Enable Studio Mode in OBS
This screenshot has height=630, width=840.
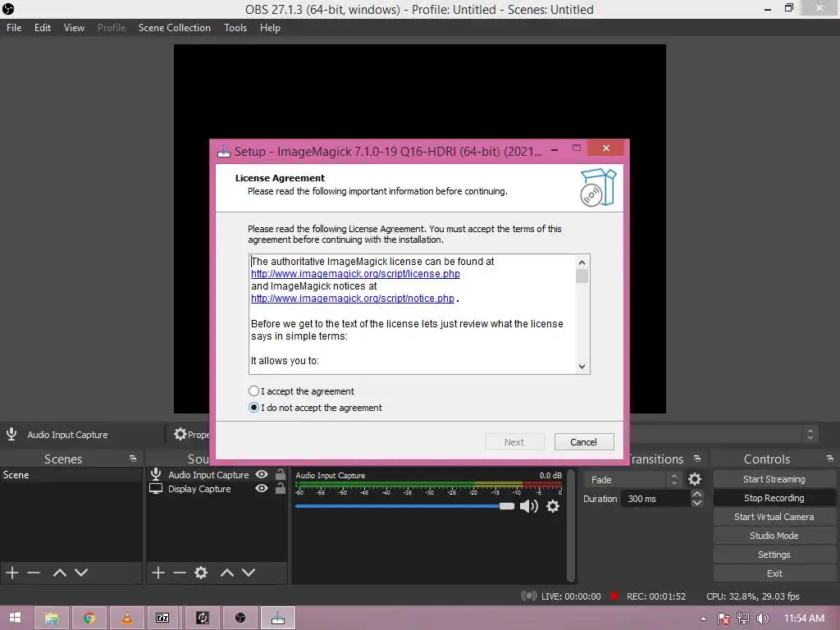774,536
